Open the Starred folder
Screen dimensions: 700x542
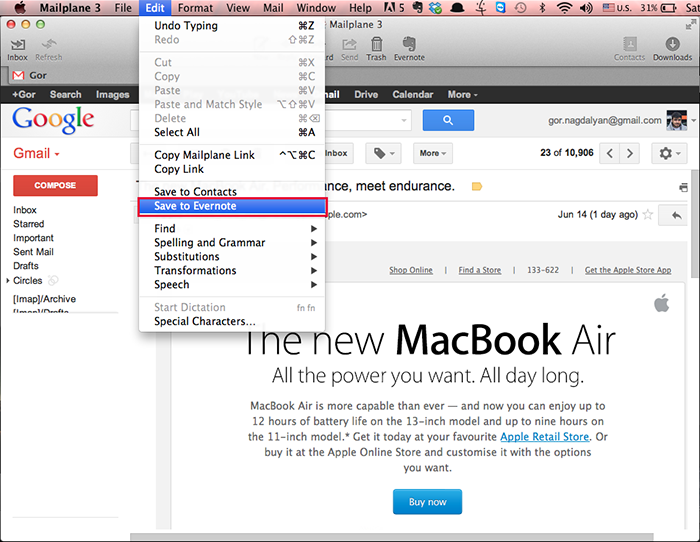click(x=29, y=224)
